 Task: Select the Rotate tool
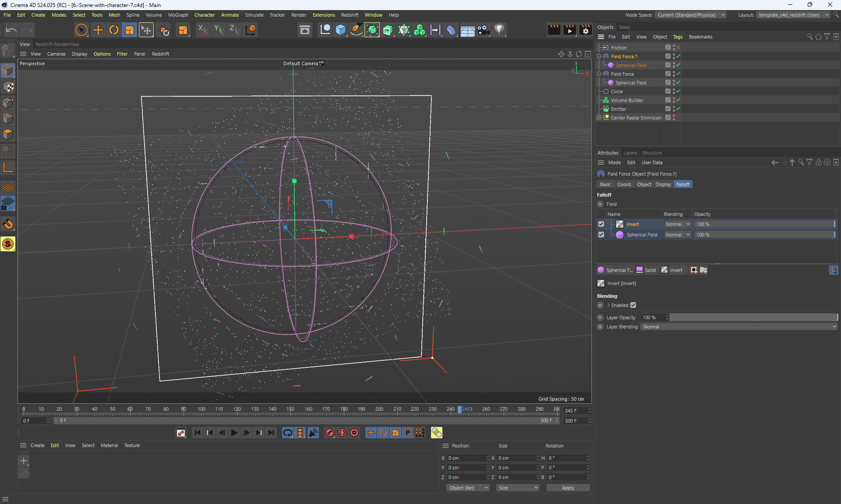(114, 30)
